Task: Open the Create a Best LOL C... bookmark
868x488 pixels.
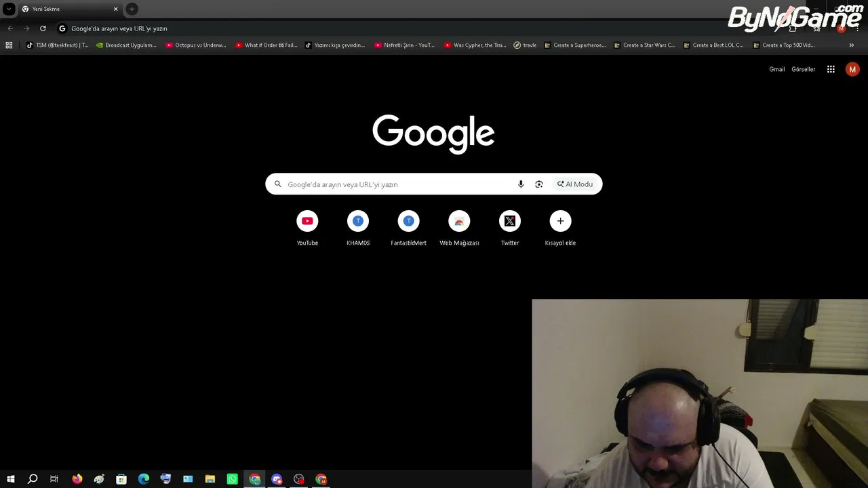Action: [714, 45]
